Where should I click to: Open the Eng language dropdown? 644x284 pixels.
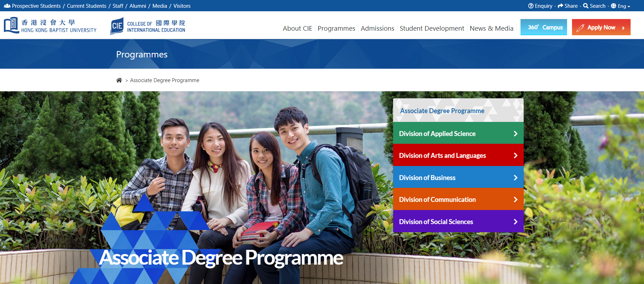pos(624,6)
